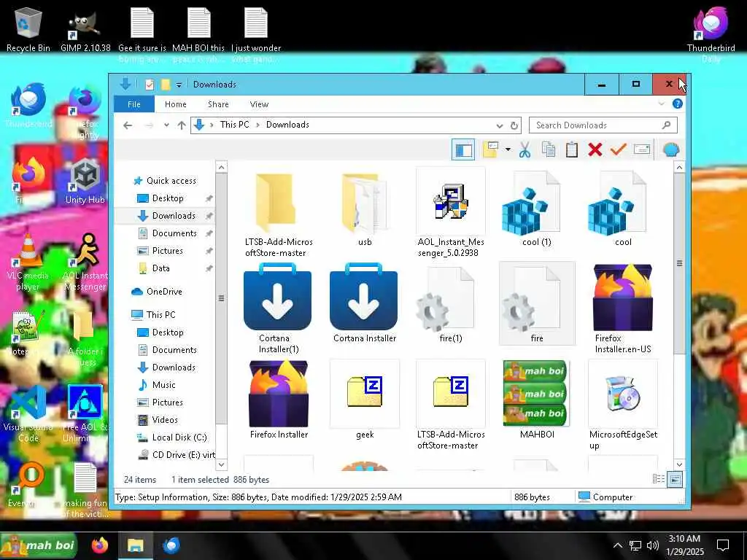Click the Properties checkmark icon in title bar
This screenshot has width=747, height=560.
pos(149,85)
